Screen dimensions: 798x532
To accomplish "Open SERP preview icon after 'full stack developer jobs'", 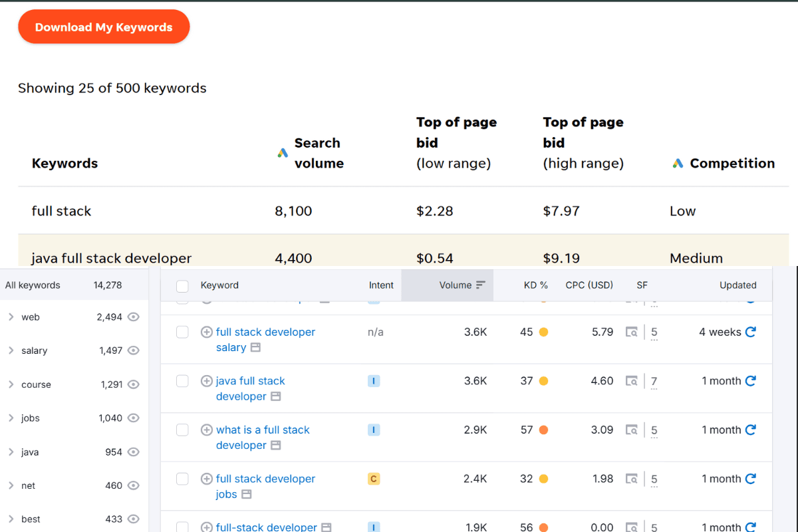I will (x=247, y=494).
